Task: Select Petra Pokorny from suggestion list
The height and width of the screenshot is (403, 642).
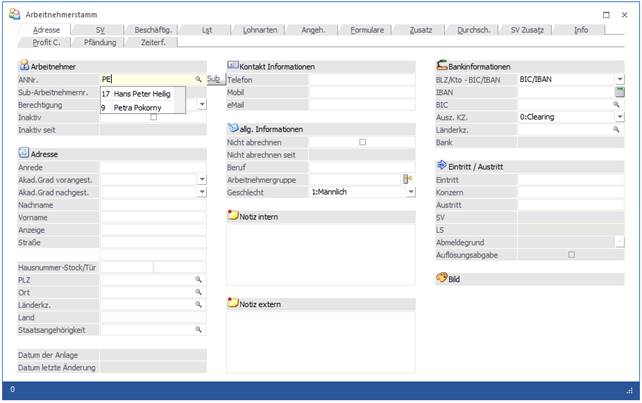Action: (x=137, y=106)
